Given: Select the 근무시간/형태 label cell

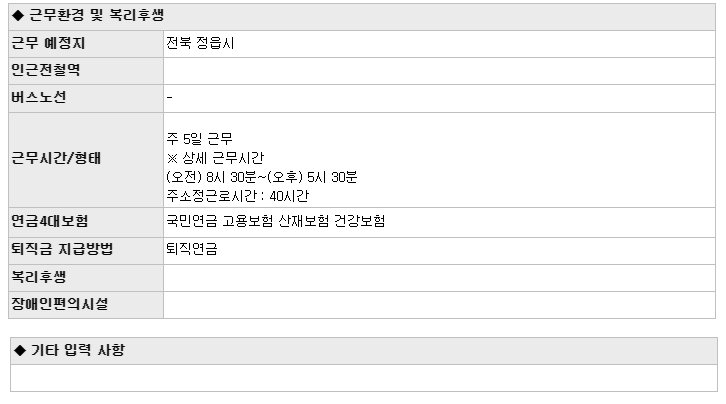Looking at the screenshot, I should point(86,160).
